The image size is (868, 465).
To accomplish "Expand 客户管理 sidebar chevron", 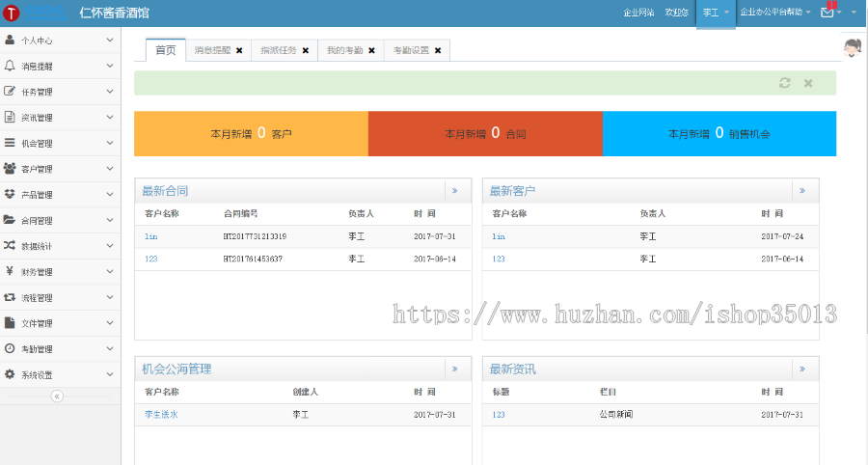I will click(110, 168).
